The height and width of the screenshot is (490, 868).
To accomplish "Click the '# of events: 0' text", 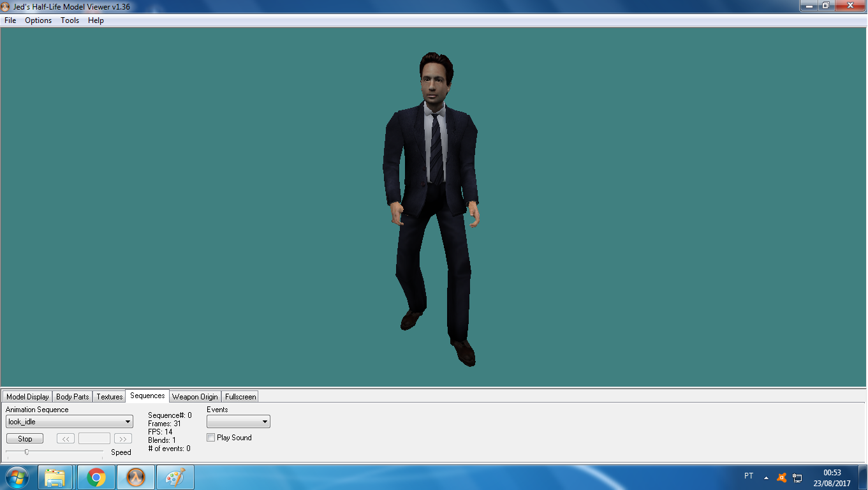I will pyautogui.click(x=169, y=449).
